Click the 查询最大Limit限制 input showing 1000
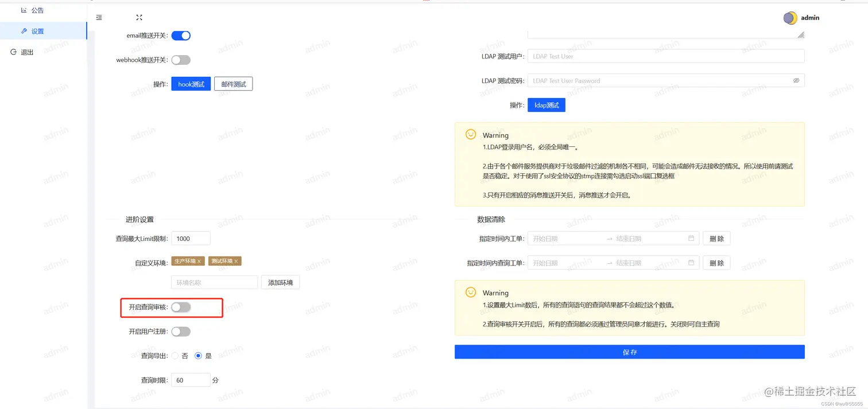Screen dimensions: 868x409 (x=191, y=238)
